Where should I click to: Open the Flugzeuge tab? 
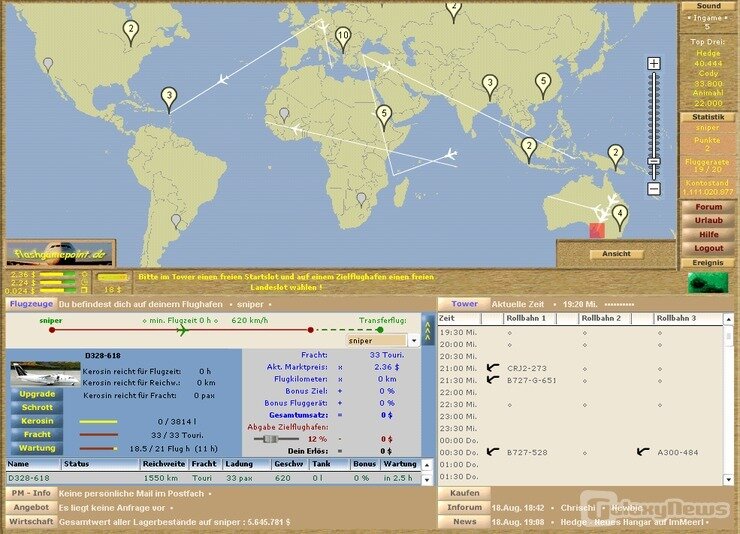coord(31,304)
